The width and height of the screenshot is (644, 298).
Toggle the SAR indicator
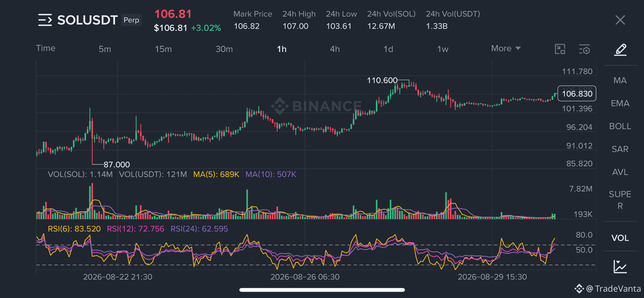[620, 149]
